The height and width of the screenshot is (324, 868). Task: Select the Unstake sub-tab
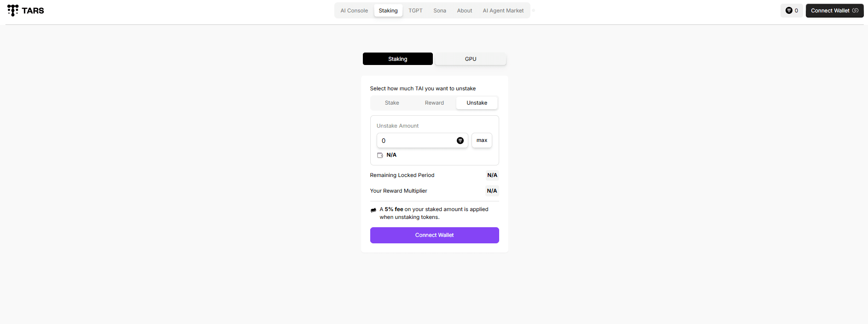pos(477,103)
